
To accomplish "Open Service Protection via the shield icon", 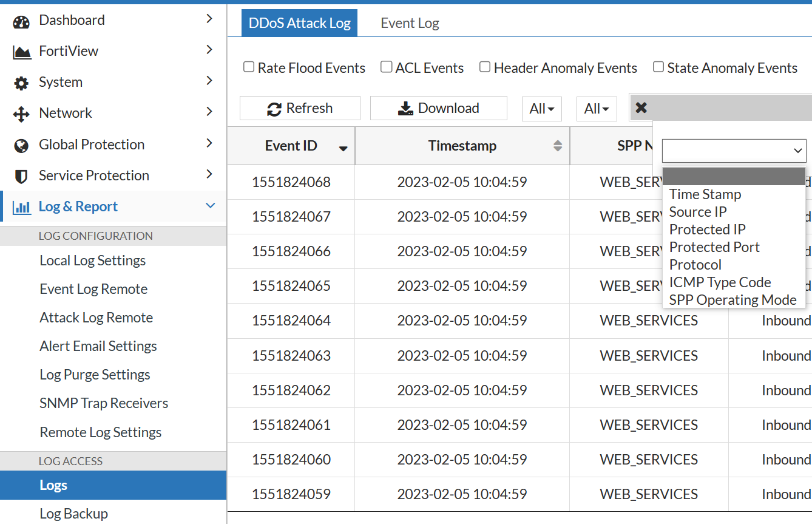I will tap(21, 175).
